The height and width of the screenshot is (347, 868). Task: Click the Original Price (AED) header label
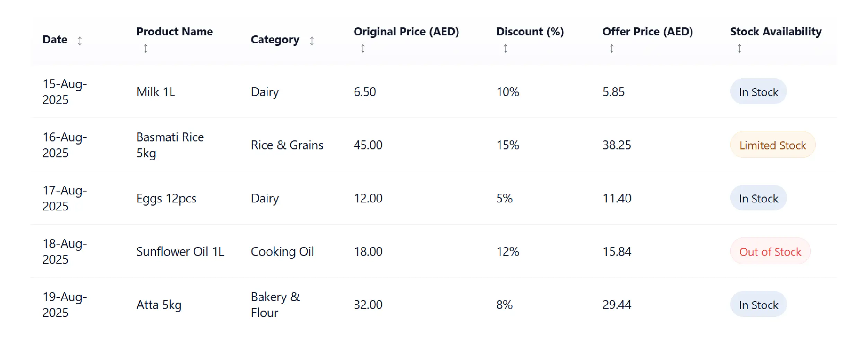tap(406, 32)
